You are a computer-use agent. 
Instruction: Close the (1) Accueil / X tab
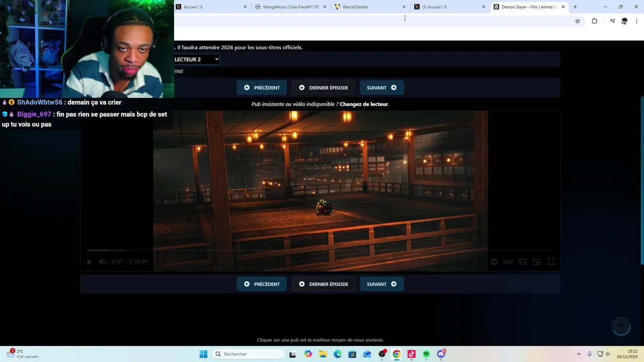coord(484,7)
